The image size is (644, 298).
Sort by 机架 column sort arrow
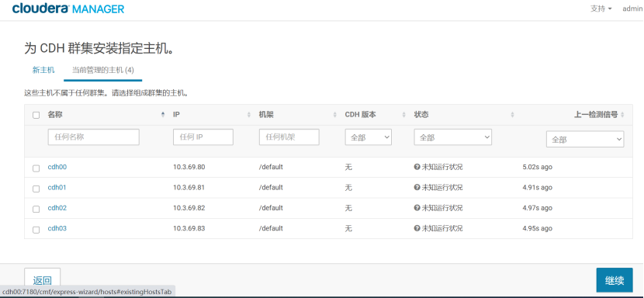tap(334, 115)
